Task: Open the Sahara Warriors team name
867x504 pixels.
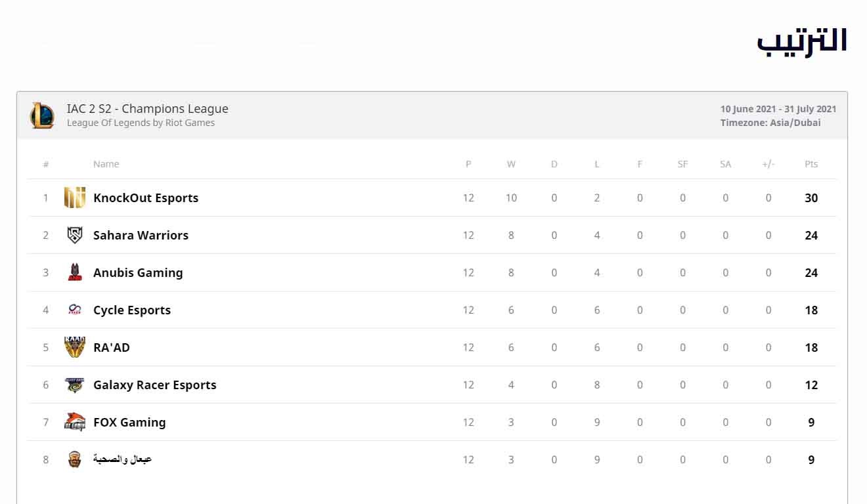Action: pyautogui.click(x=141, y=235)
